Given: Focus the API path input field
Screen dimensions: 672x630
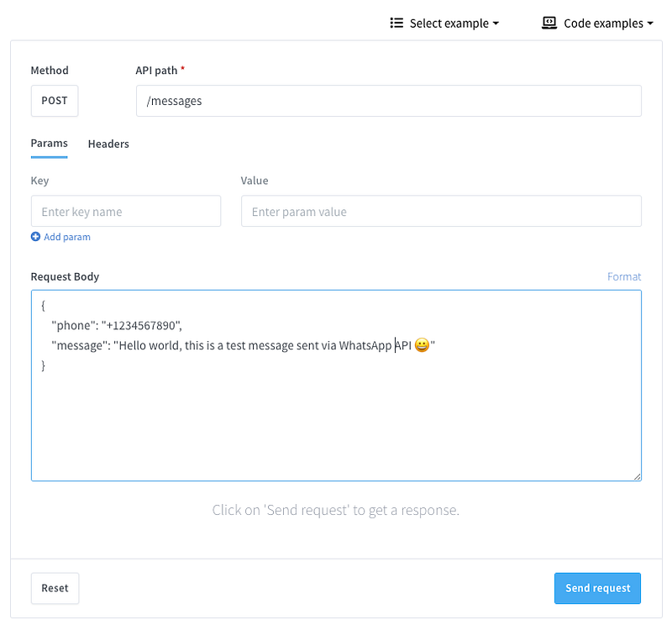Looking at the screenshot, I should pyautogui.click(x=388, y=101).
